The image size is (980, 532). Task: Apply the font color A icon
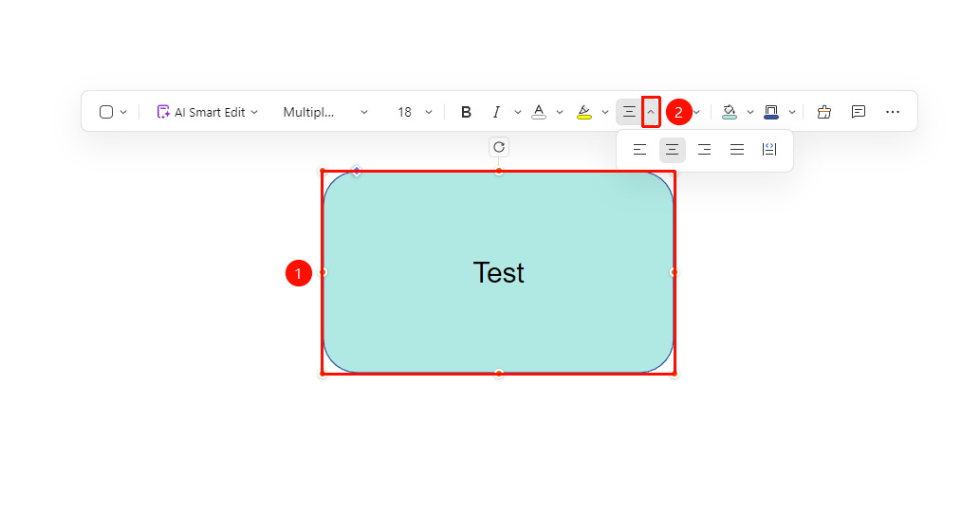tap(539, 112)
